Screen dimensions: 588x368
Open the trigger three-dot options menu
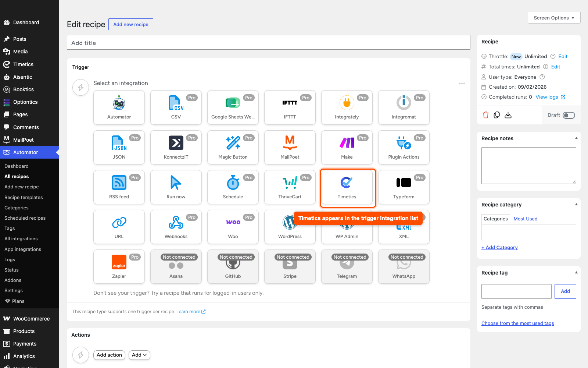[462, 83]
